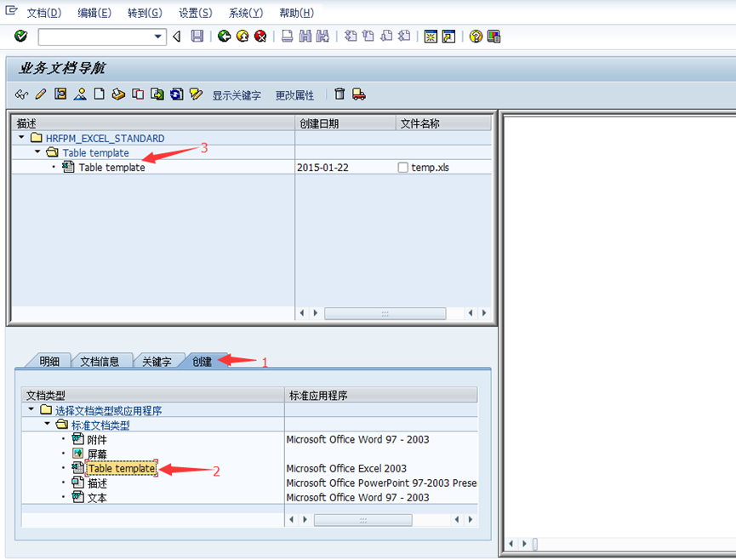Switch to the 明细 tab

[x=49, y=361]
